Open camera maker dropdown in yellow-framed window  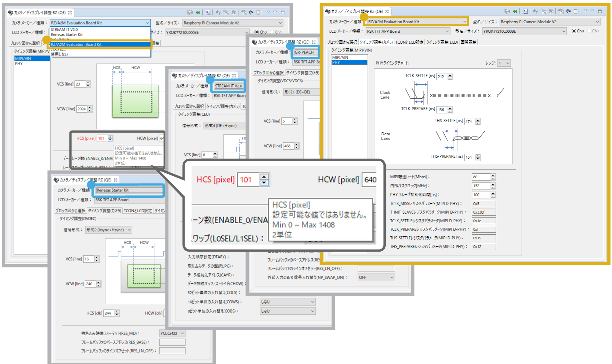point(417,22)
